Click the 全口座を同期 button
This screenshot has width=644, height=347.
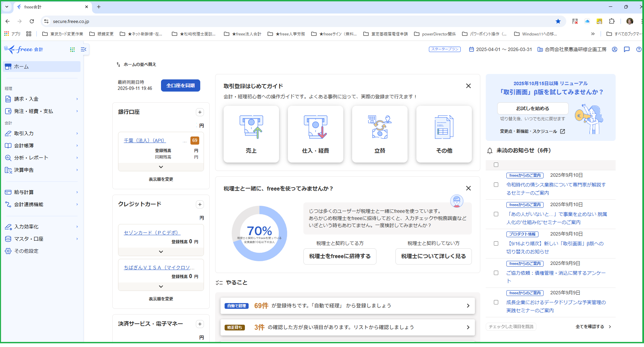[181, 85]
